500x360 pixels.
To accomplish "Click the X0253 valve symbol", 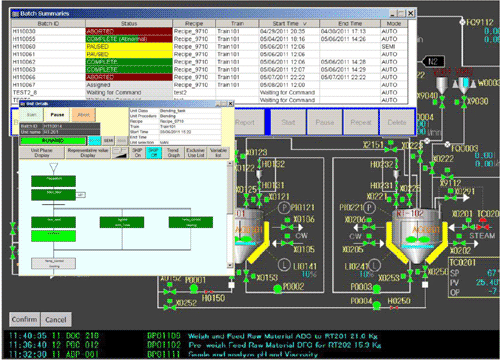I will pos(410,276).
